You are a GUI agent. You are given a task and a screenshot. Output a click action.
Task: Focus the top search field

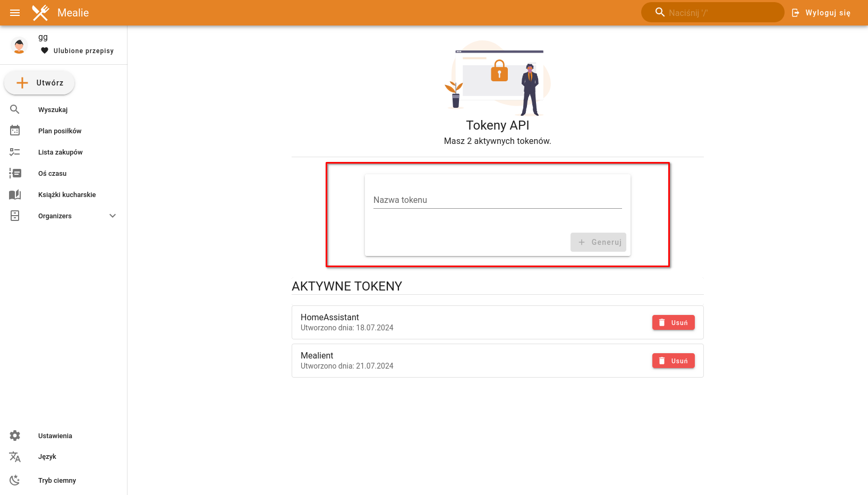point(712,12)
